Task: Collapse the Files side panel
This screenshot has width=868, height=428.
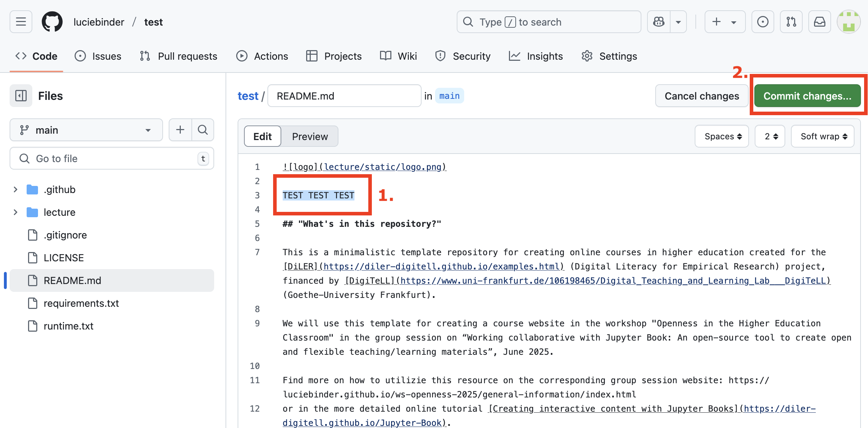Action: coord(21,96)
